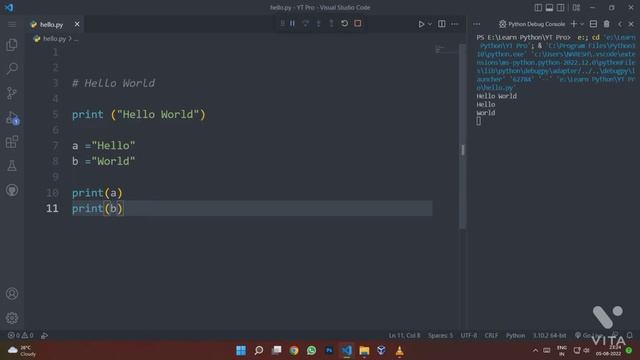The height and width of the screenshot is (360, 640).
Task: Open the hamburger application menu
Action: [12, 24]
